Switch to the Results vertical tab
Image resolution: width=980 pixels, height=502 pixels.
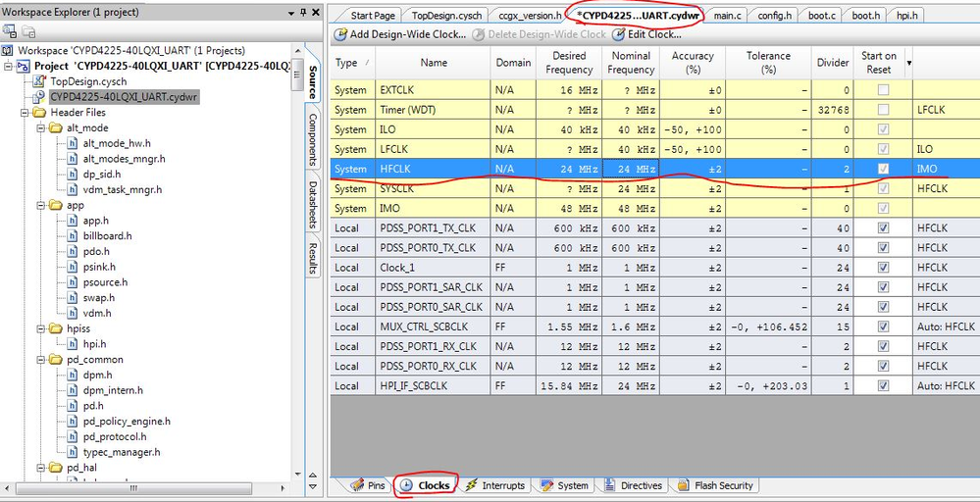coord(313,258)
